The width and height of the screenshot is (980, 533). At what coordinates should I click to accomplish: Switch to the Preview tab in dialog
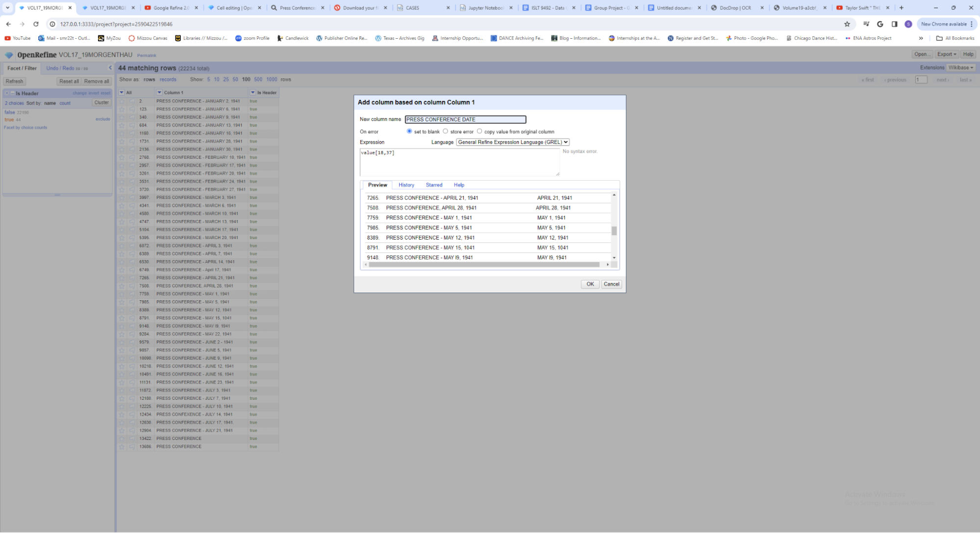(377, 185)
